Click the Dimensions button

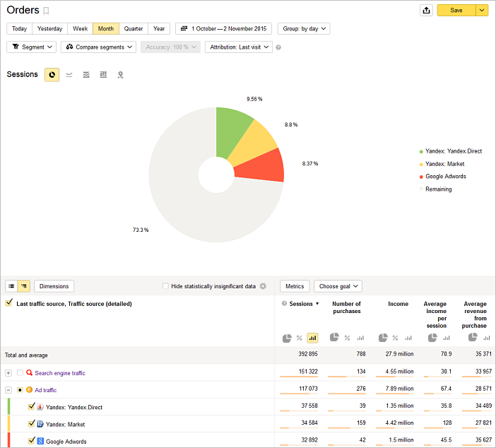[x=54, y=286]
